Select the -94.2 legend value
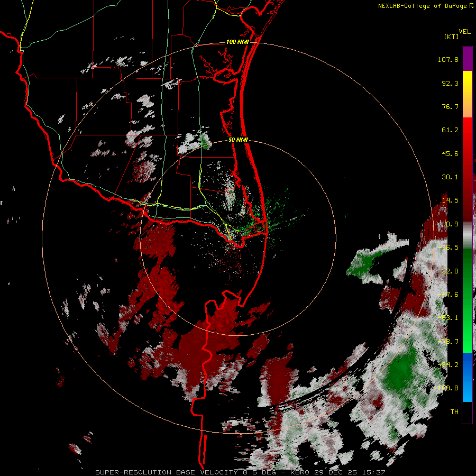Viewport: 476px width, 476px height. click(448, 365)
